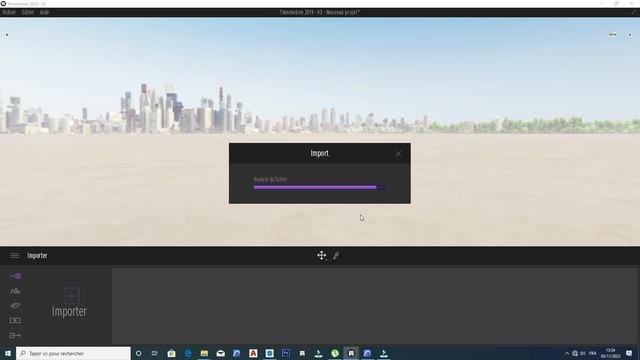
Task: Expand the left library panel arrow
Action: point(7,35)
